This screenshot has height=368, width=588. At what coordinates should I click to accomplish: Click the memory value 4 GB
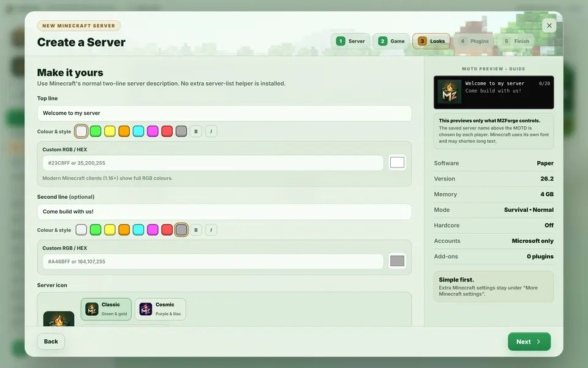pyautogui.click(x=547, y=194)
